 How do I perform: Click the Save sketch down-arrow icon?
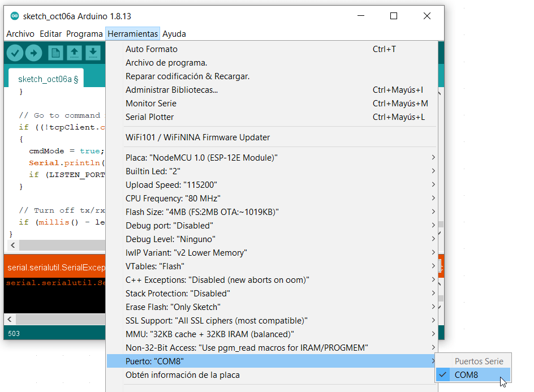93,53
